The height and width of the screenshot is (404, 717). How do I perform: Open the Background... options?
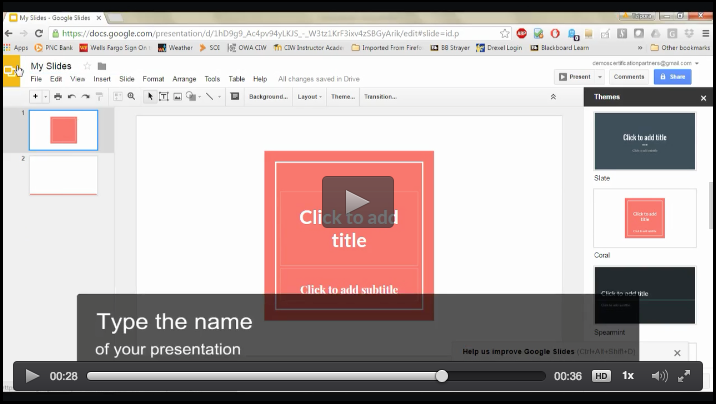[x=268, y=96]
